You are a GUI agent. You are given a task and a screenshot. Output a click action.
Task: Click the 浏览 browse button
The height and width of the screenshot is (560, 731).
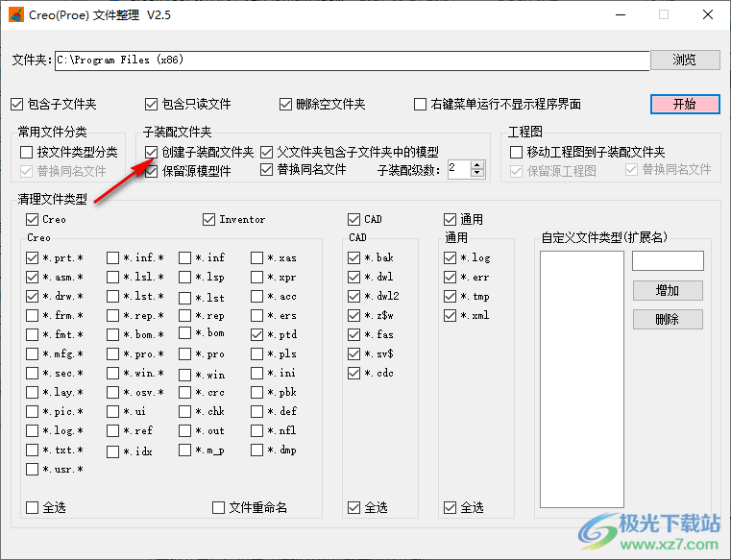click(685, 60)
